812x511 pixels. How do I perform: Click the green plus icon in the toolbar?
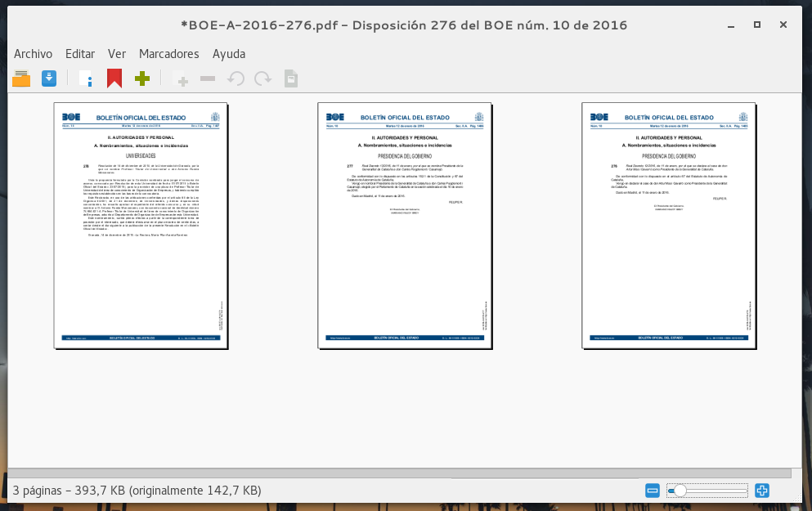[142, 78]
